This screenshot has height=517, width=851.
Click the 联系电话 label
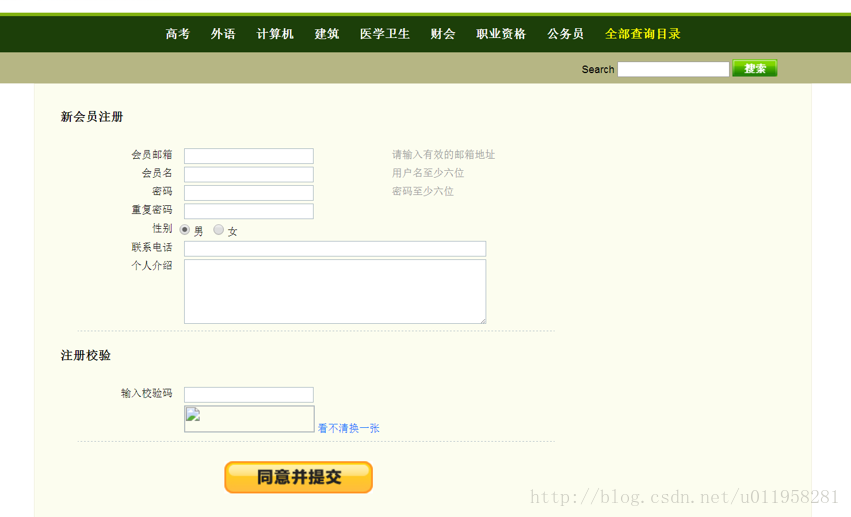point(152,247)
